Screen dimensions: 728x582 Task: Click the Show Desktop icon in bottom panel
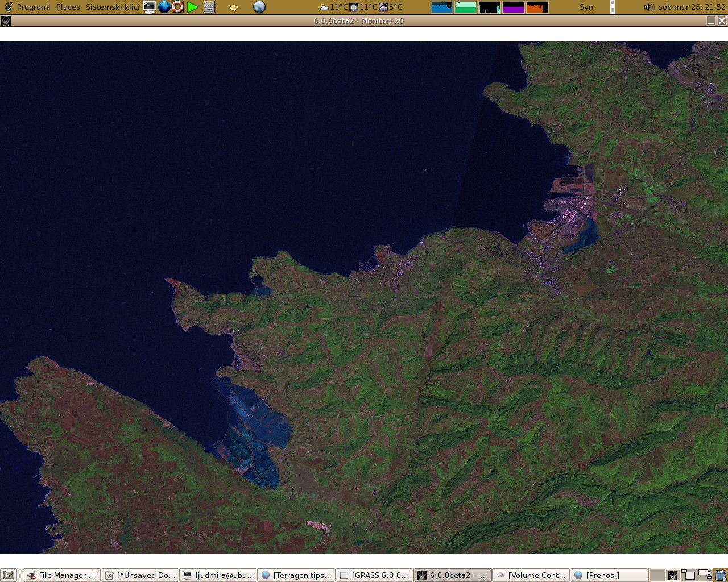pyautogui.click(x=9, y=575)
